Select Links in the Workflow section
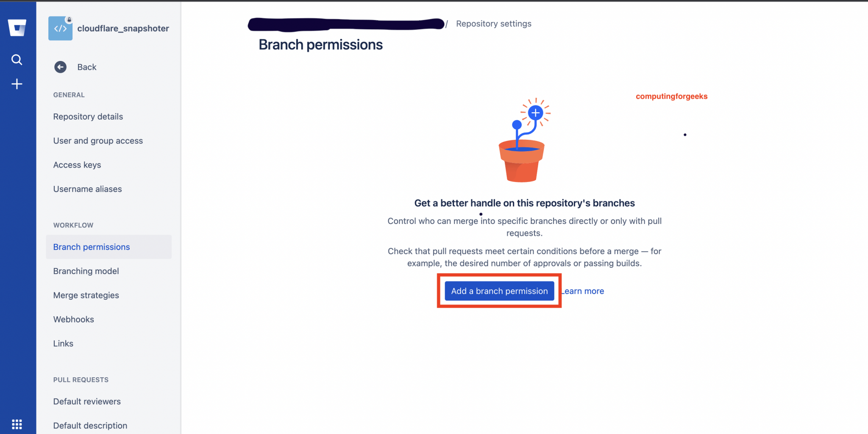 (x=63, y=343)
